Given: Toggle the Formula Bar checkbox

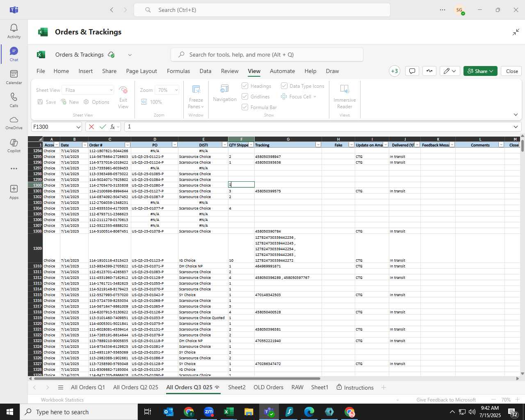Looking at the screenshot, I should [x=245, y=107].
